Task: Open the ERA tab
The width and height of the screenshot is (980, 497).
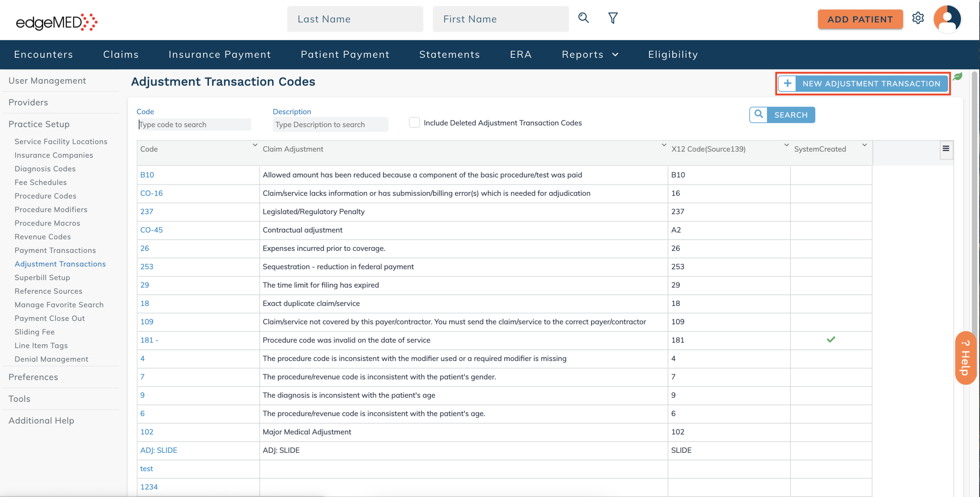Action: (x=521, y=54)
